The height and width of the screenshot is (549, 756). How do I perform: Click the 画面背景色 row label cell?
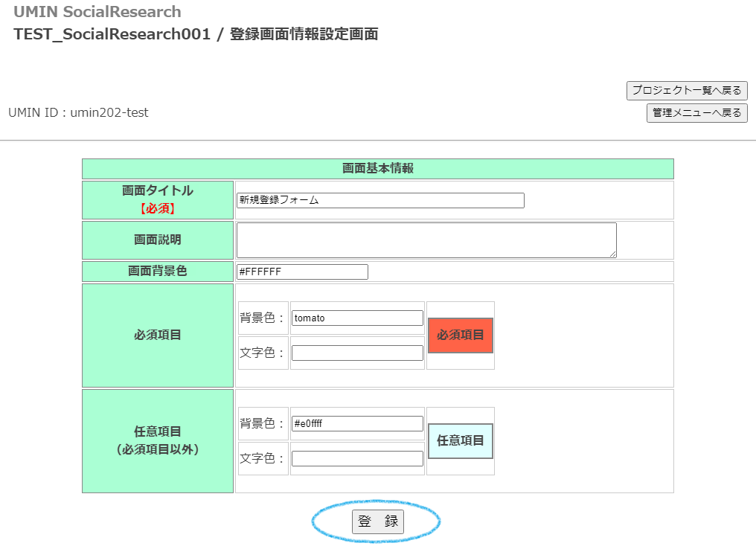[158, 271]
